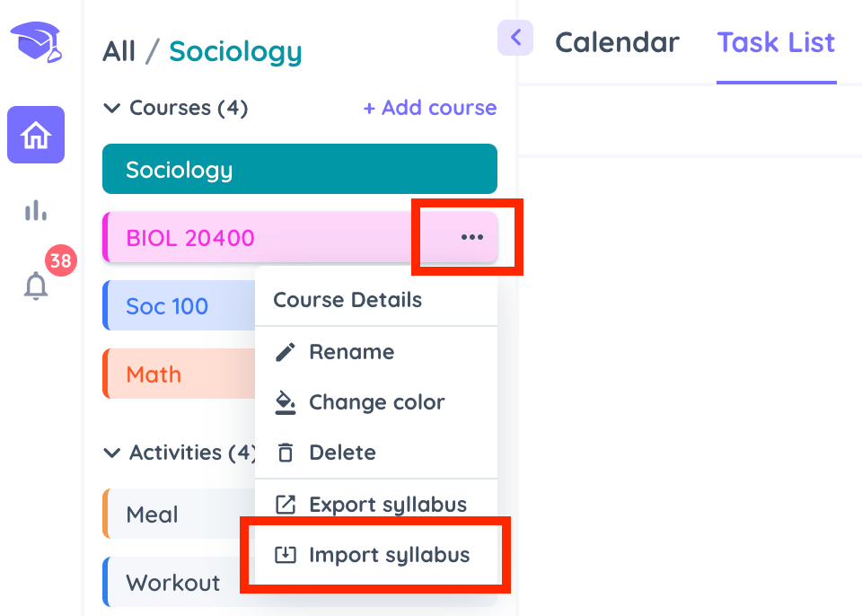The width and height of the screenshot is (862, 616).
Task: Click the paint bucket Change color icon
Action: 286,402
